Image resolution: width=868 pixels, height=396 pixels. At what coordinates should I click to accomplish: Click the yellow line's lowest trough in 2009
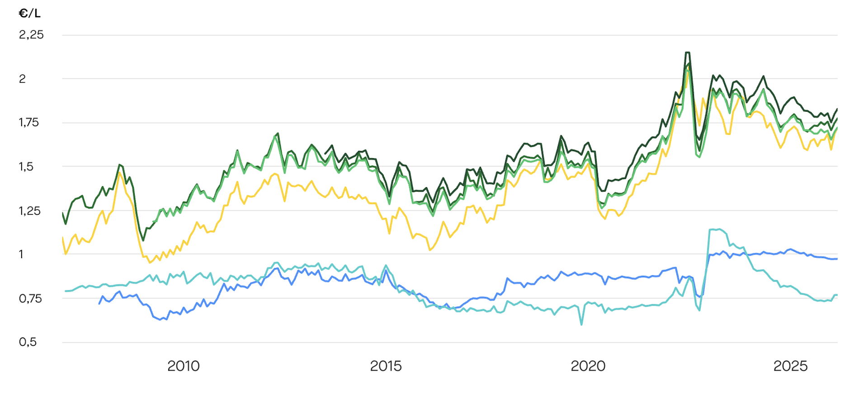[x=150, y=263]
